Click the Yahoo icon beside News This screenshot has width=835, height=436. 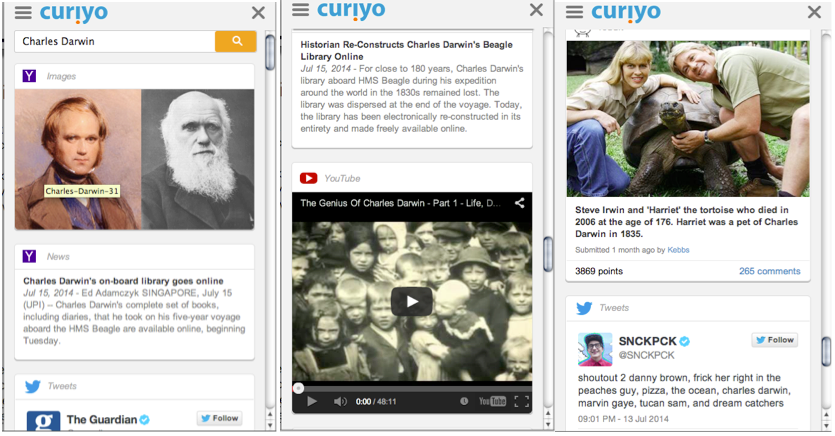click(29, 257)
